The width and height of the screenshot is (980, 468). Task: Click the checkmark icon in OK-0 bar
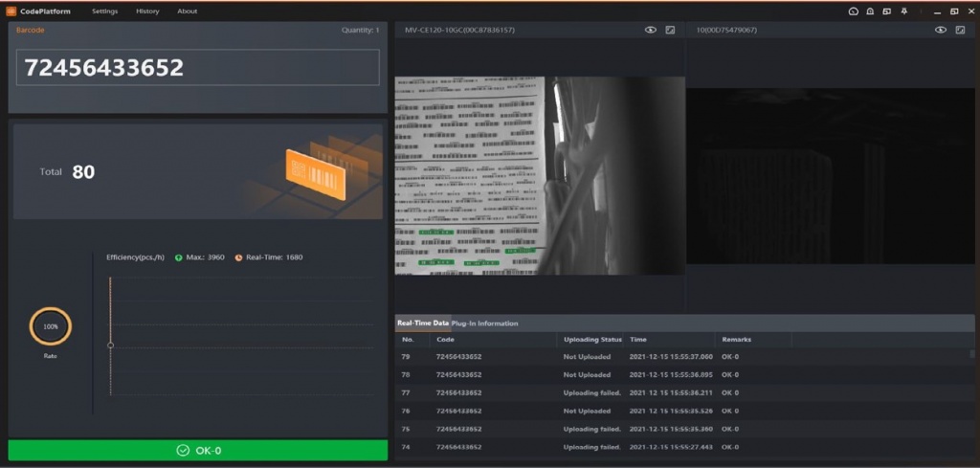point(183,451)
